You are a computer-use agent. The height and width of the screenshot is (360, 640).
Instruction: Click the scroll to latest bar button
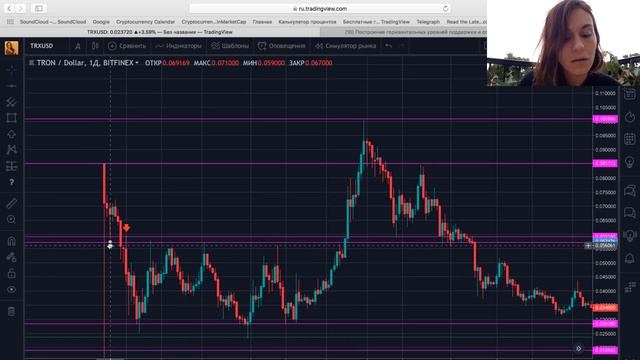tap(579, 349)
